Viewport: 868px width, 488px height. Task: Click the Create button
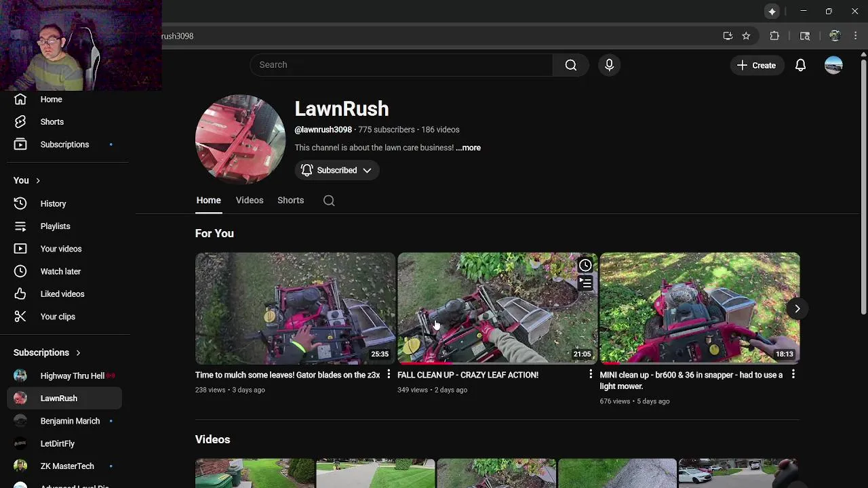click(x=756, y=65)
